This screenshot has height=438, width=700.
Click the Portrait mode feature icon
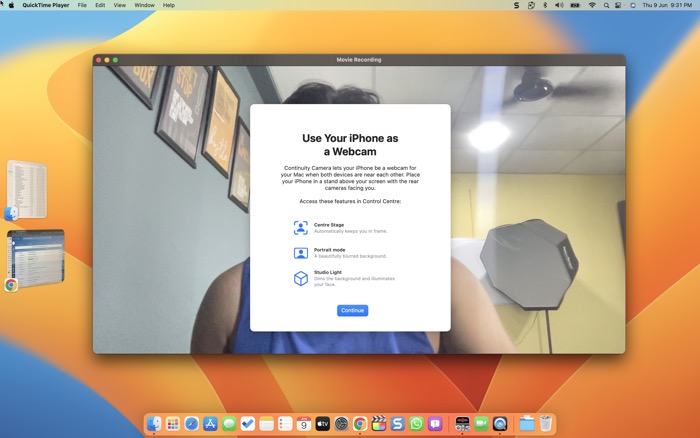coord(301,253)
